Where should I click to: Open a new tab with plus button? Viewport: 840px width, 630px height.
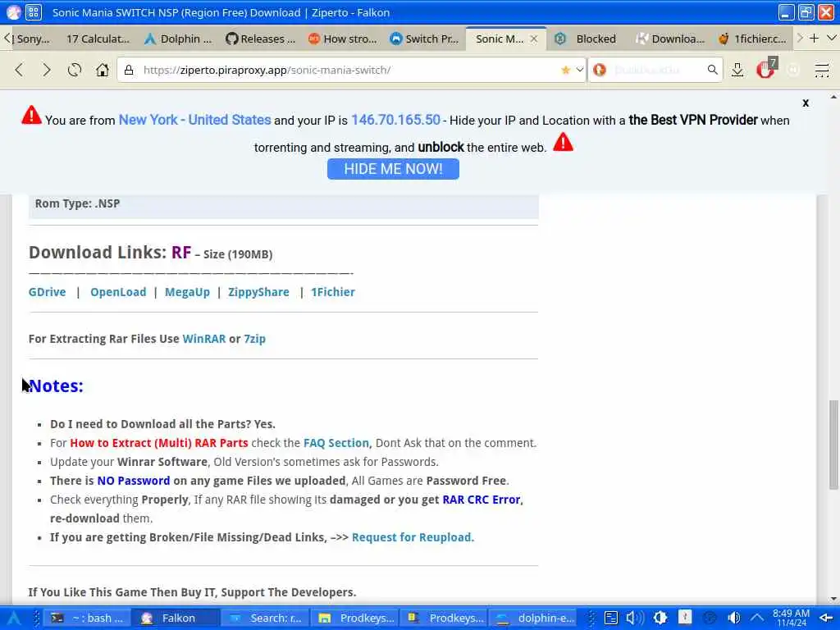[814, 38]
